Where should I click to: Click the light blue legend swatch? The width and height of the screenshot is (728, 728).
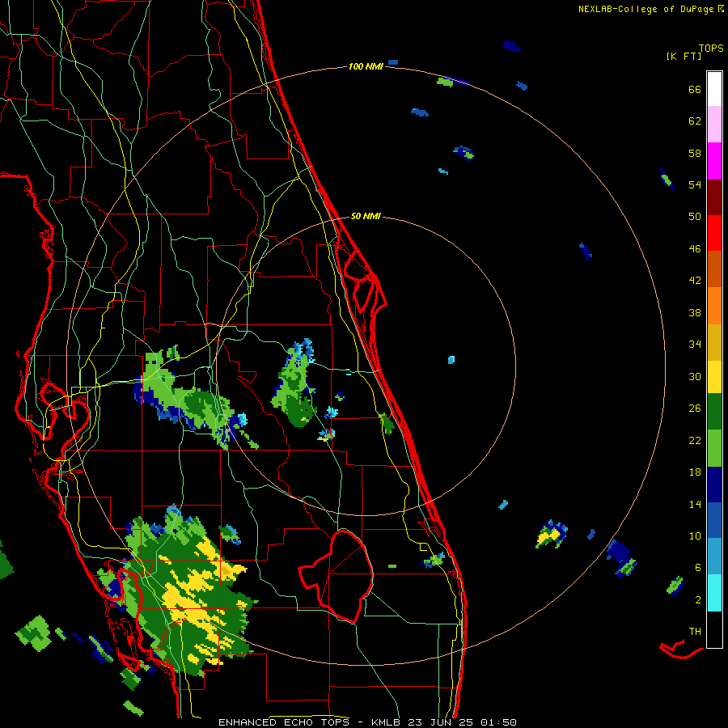(x=714, y=557)
